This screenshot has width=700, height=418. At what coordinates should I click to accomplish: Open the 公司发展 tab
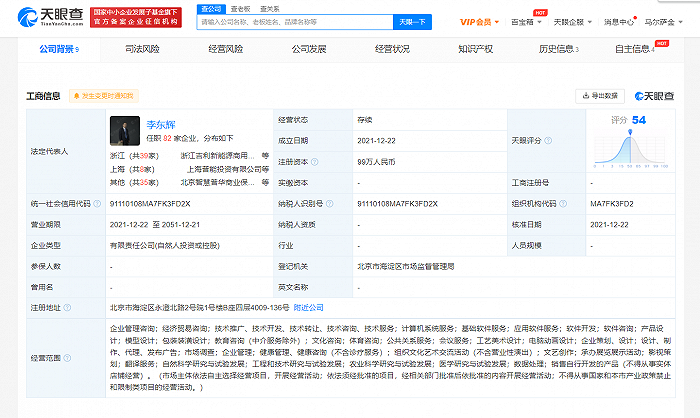(309, 49)
